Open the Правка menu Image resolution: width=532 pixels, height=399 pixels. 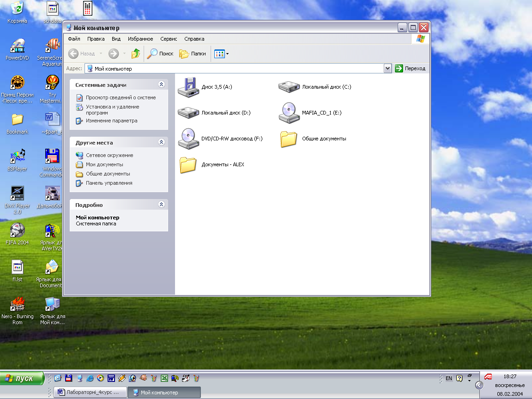pyautogui.click(x=96, y=39)
